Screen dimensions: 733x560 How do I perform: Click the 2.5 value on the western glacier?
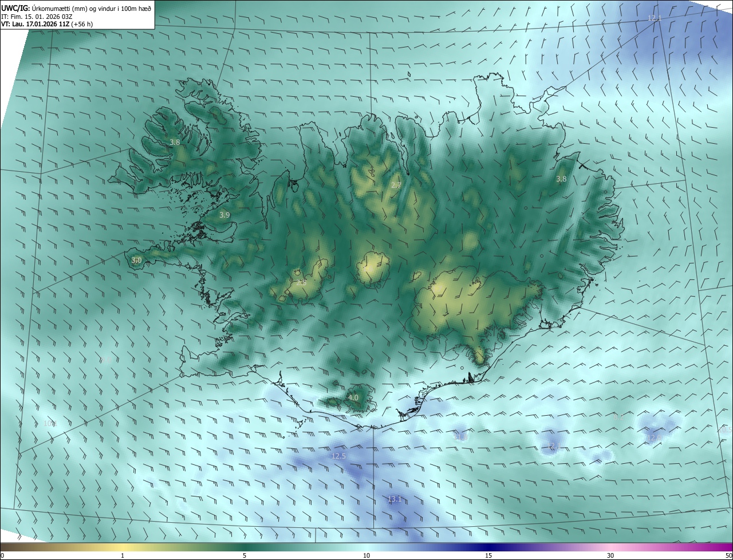pyautogui.click(x=302, y=282)
